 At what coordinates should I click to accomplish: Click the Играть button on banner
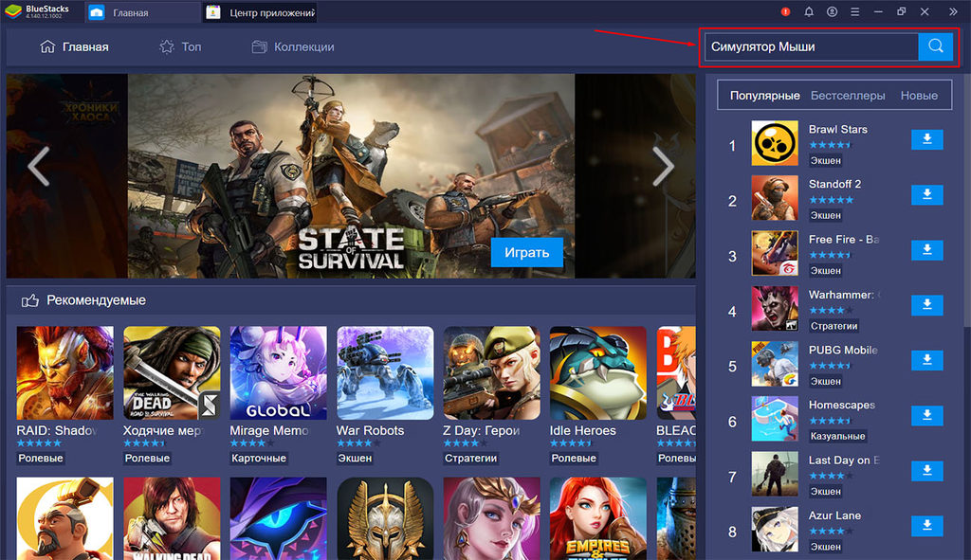pyautogui.click(x=527, y=252)
